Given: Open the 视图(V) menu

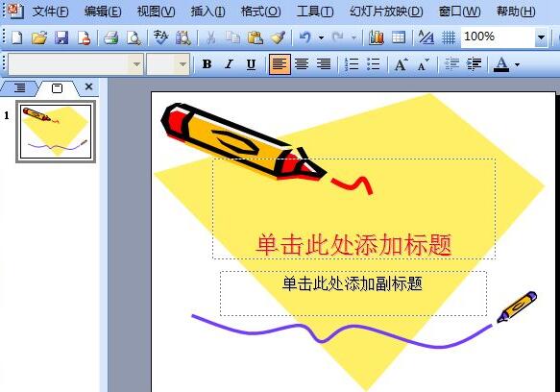Looking at the screenshot, I should click(156, 12).
